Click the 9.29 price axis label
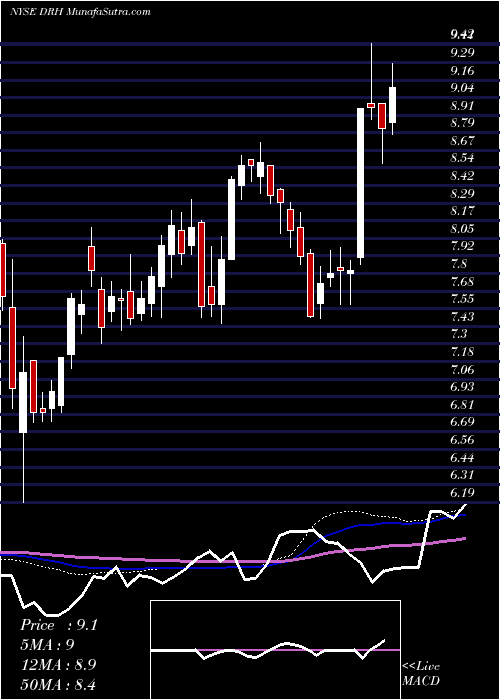The width and height of the screenshot is (500, 700). (x=463, y=53)
